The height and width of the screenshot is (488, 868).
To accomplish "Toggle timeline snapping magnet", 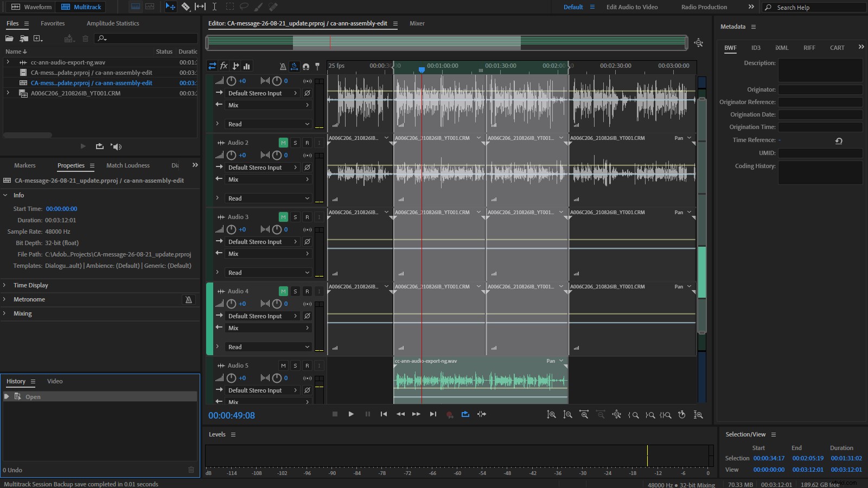I will point(306,66).
